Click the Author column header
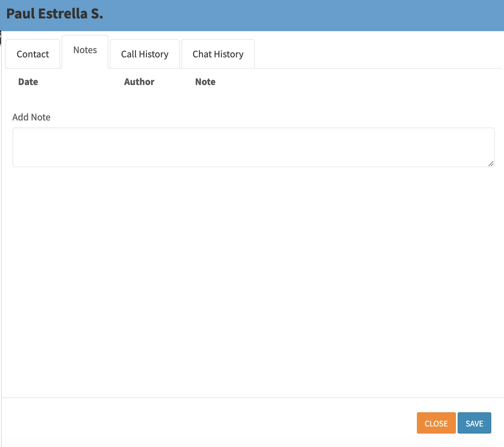Screen dimensions: 504x447 [139, 82]
